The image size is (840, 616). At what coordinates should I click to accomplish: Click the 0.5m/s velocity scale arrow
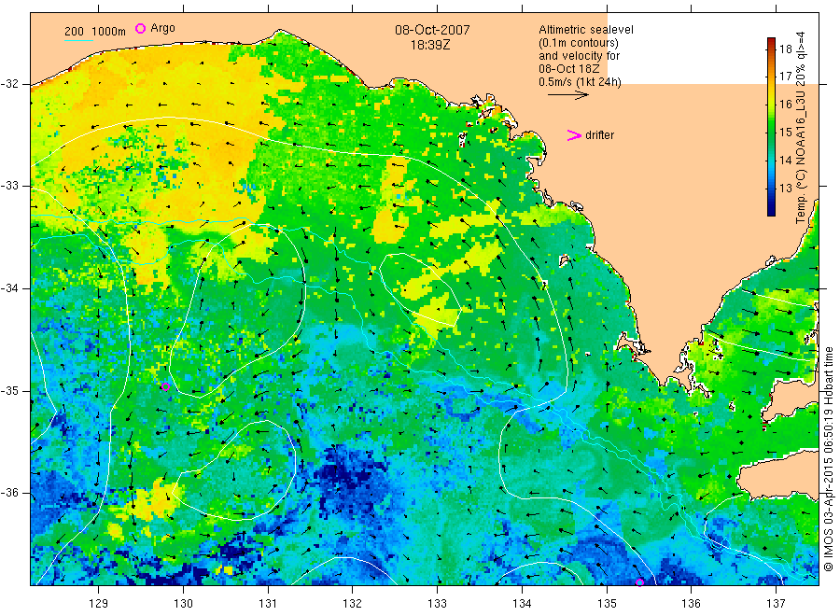(x=567, y=95)
